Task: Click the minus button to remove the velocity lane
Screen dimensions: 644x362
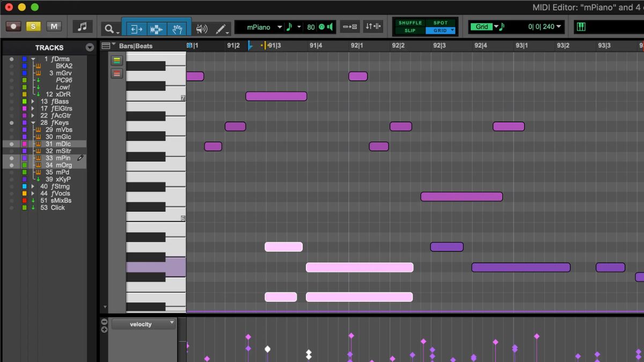Action: click(104, 322)
